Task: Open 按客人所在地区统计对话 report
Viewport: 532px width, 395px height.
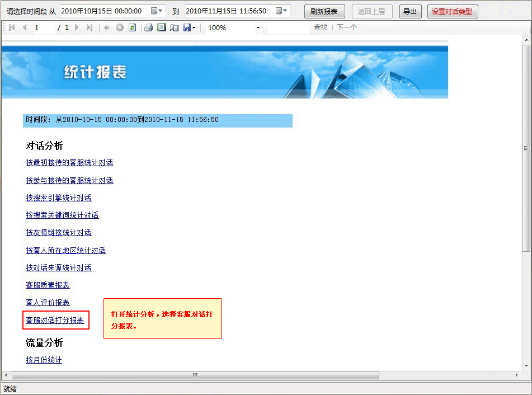Action: [66, 251]
